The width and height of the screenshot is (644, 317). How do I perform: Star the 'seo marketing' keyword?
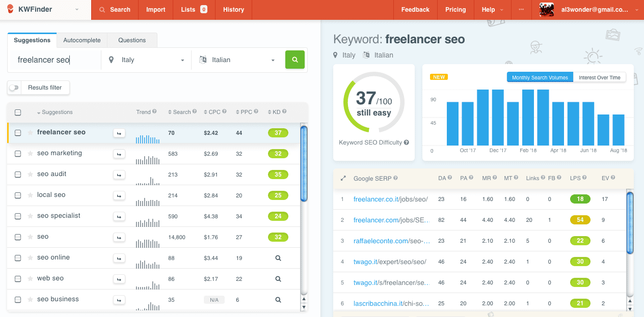point(30,154)
